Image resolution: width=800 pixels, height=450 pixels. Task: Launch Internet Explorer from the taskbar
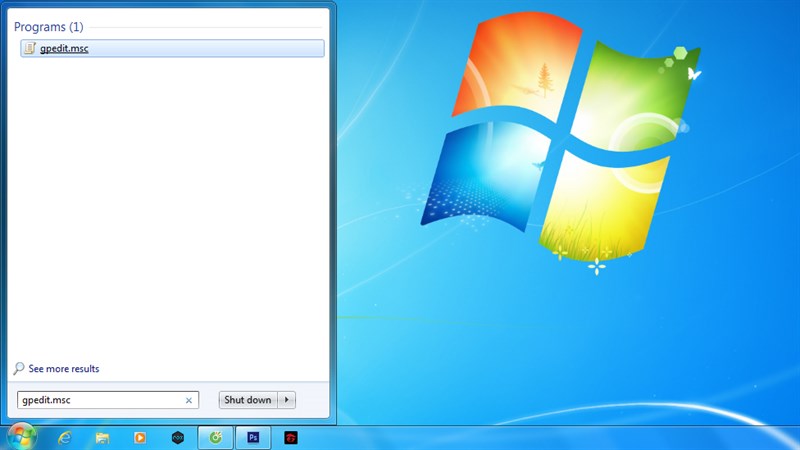[x=64, y=438]
